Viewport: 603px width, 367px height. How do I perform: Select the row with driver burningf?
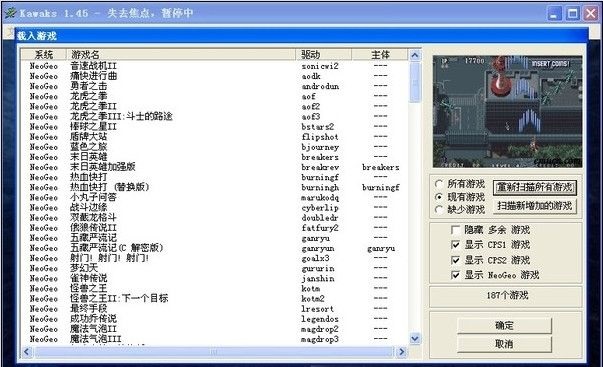[x=214, y=177]
